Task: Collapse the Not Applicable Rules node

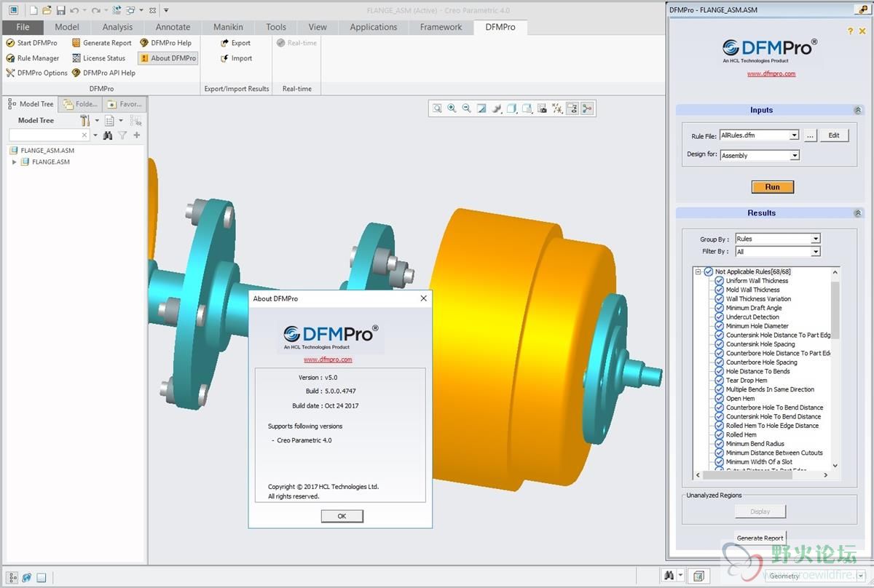Action: pos(698,271)
